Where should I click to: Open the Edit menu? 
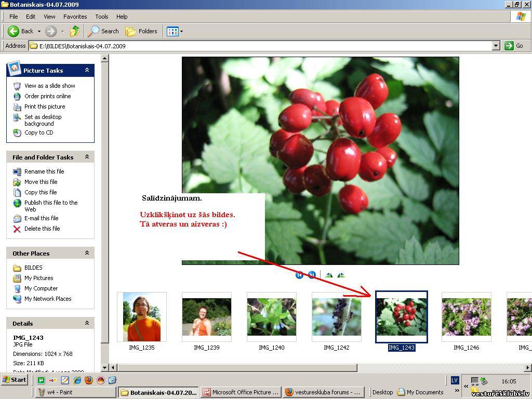31,17
